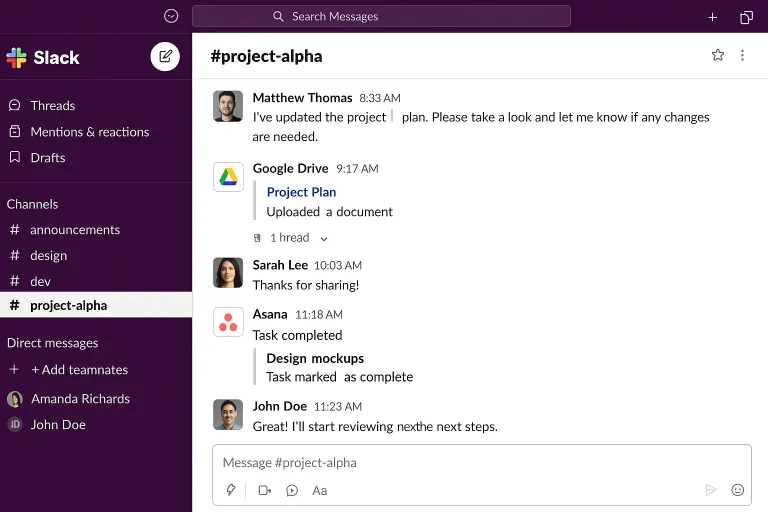Click the JD avatar badge in sidebar
768x512 pixels.
pos(15,424)
